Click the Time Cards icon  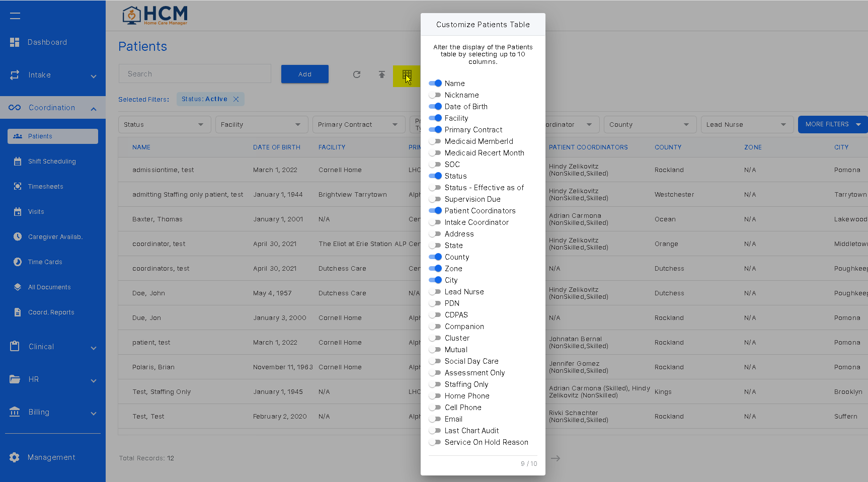point(18,262)
